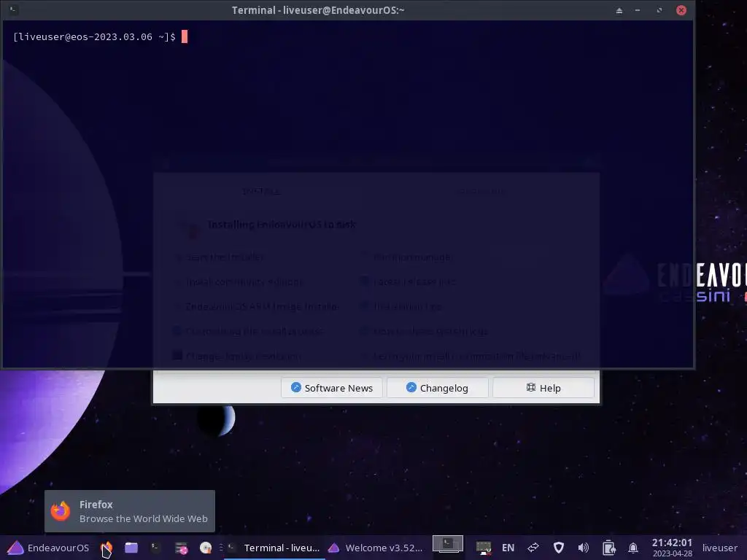Switch to Terminal taskbar window button
747x560 pixels.
tap(274, 548)
